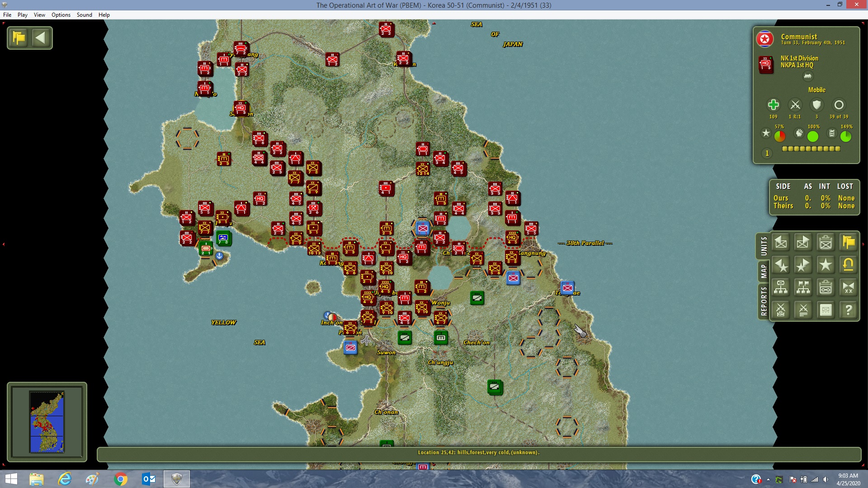Image resolution: width=868 pixels, height=488 pixels.
Task: Click the train rail-movement icon
Action: coord(807,76)
